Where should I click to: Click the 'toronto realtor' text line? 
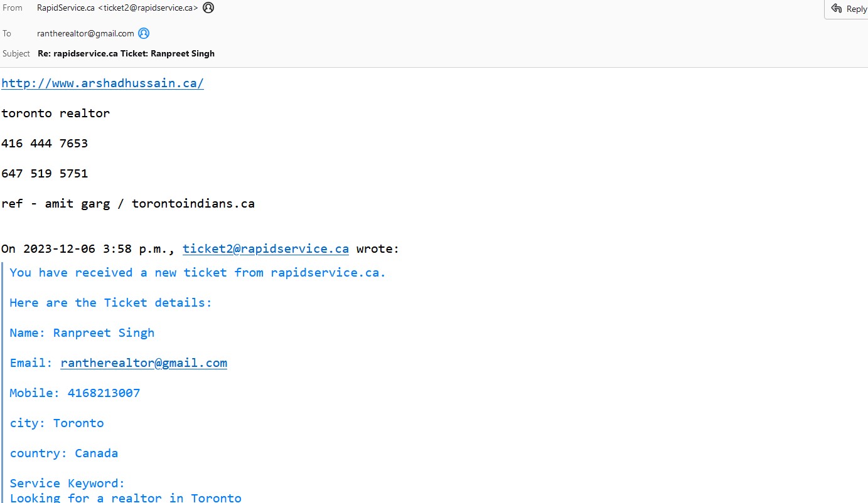55,114
